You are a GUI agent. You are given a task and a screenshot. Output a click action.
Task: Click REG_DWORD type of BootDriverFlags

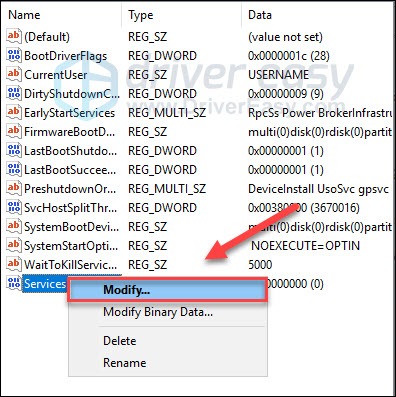(162, 56)
